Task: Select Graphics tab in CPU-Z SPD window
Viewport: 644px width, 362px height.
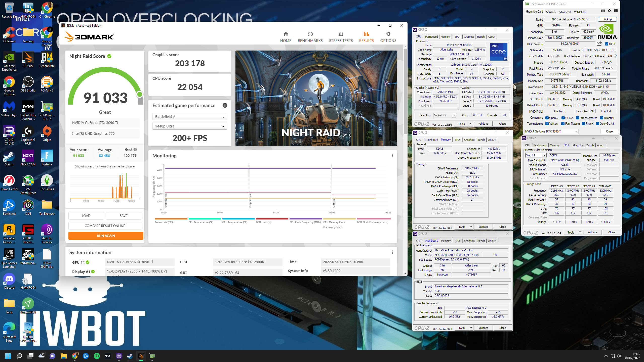Action: click(x=578, y=145)
